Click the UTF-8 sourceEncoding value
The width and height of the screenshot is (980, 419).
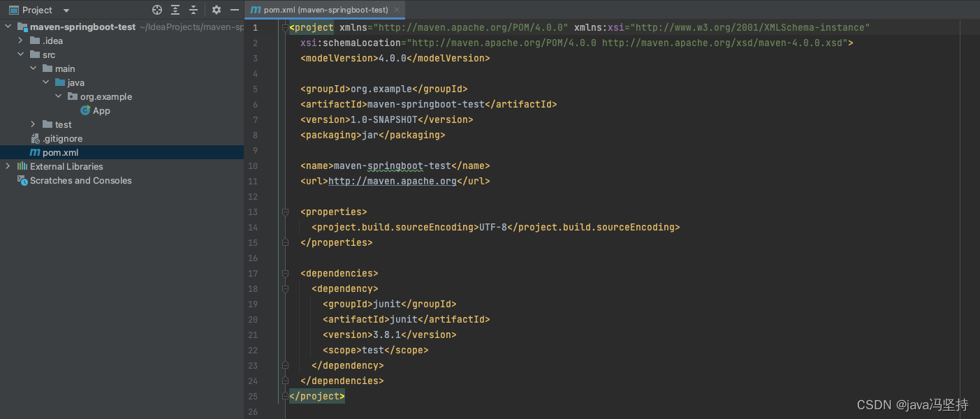point(492,227)
